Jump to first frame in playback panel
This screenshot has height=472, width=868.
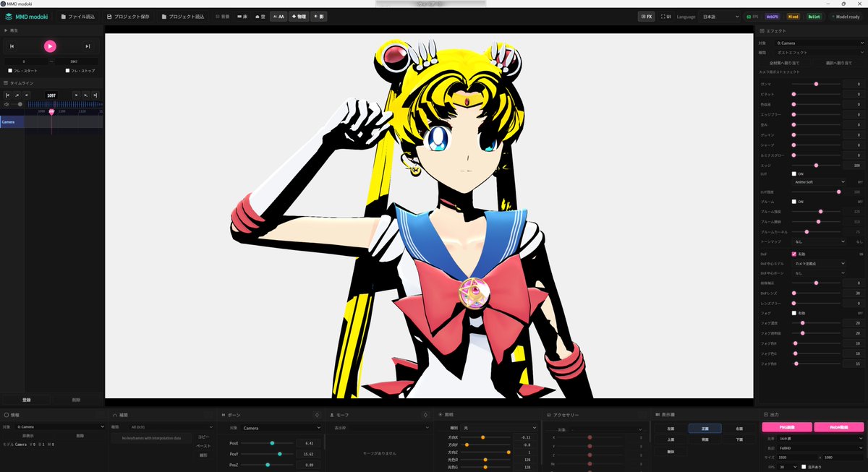pos(12,46)
